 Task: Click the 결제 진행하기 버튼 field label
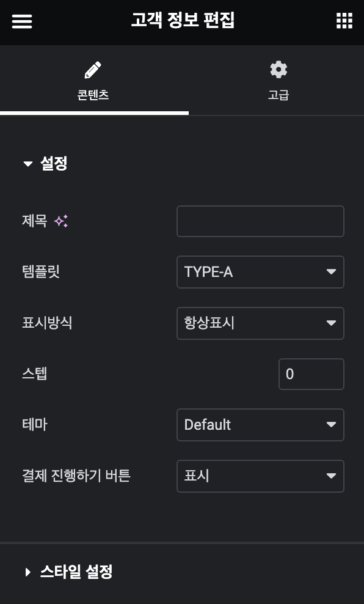76,476
